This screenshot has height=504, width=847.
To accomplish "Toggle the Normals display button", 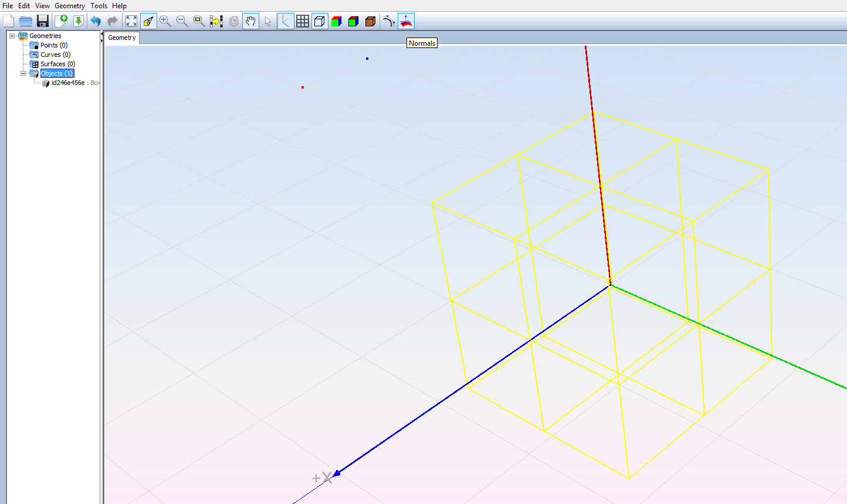I will point(406,22).
